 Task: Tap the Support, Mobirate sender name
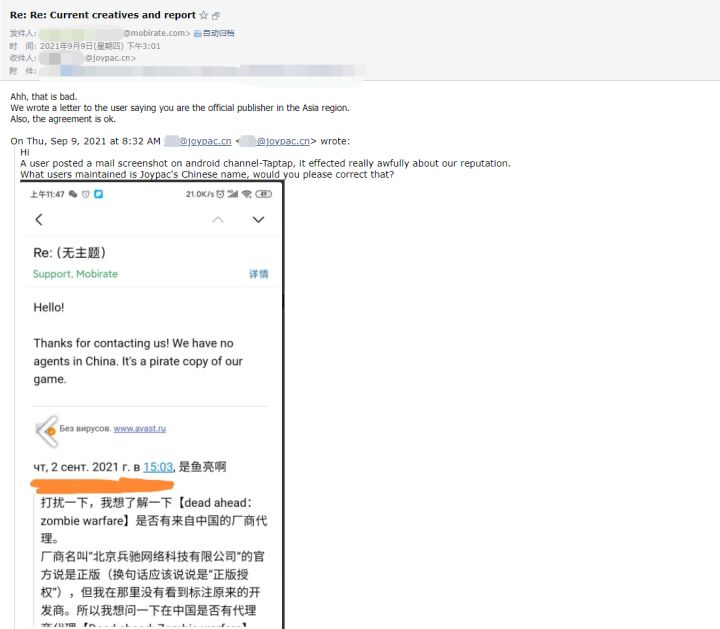[x=75, y=274]
